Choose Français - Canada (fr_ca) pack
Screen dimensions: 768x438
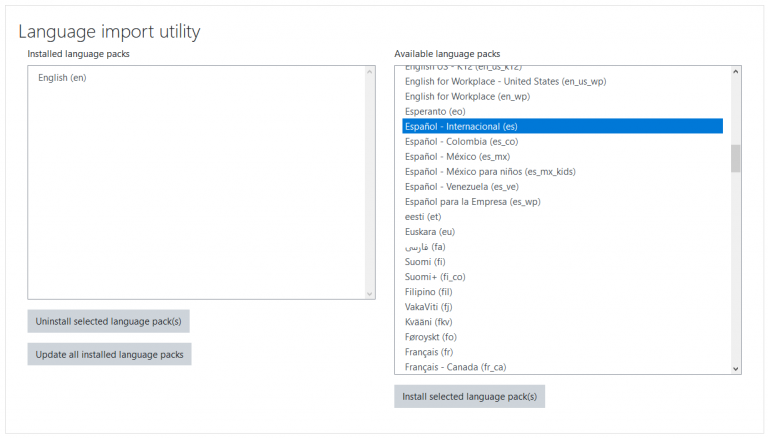click(455, 367)
